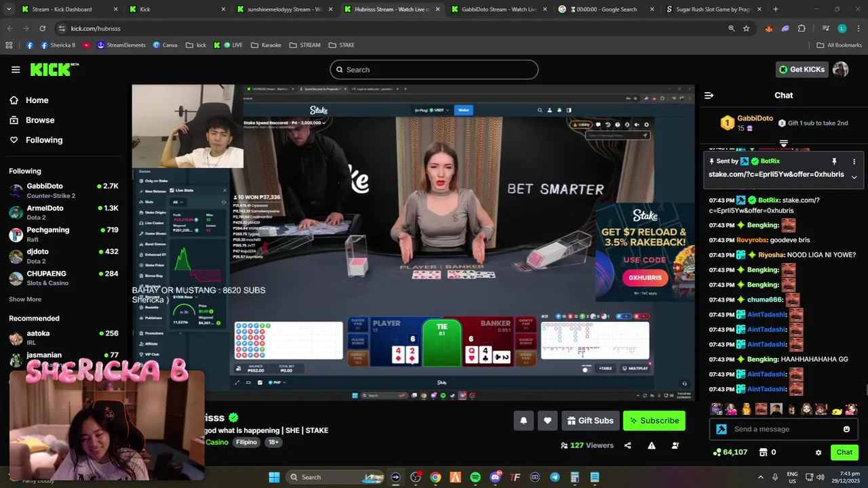Open the Canva bookmark
This screenshot has width=868, height=488.
point(165,45)
